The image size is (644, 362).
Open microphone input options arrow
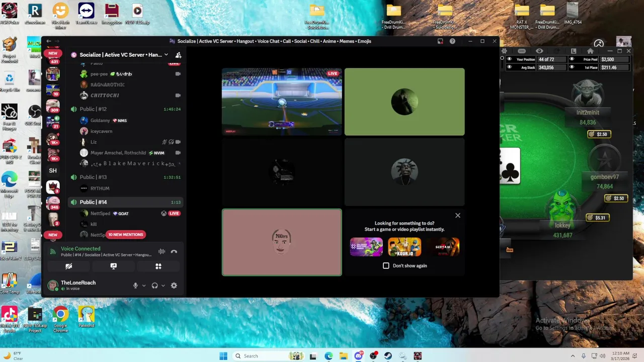144,286
